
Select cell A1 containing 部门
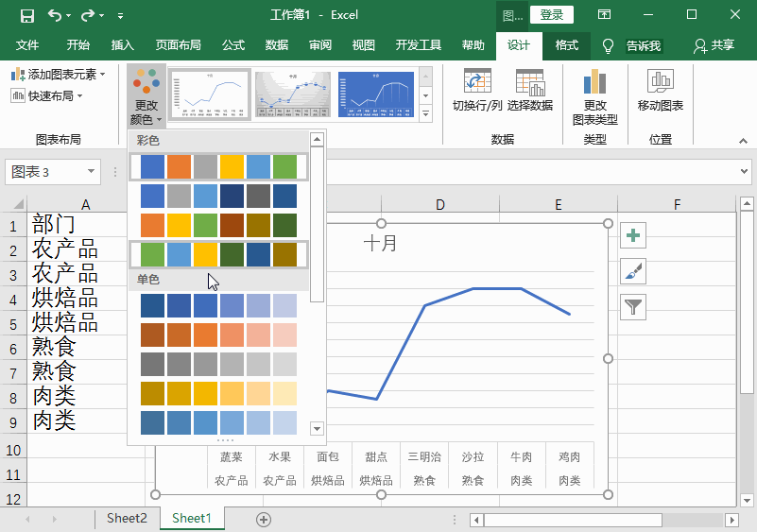pyautogui.click(x=77, y=225)
